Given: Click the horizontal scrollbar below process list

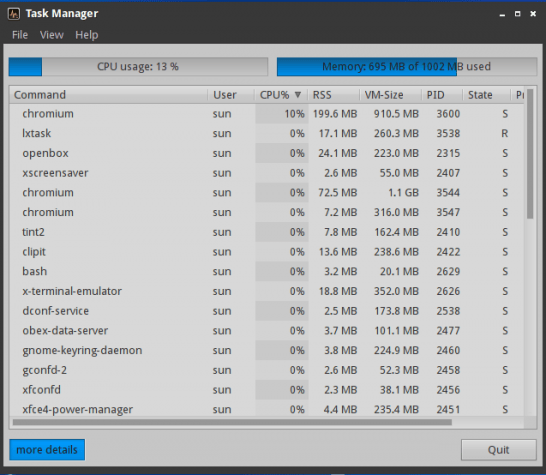Looking at the screenshot, I should click(x=232, y=422).
